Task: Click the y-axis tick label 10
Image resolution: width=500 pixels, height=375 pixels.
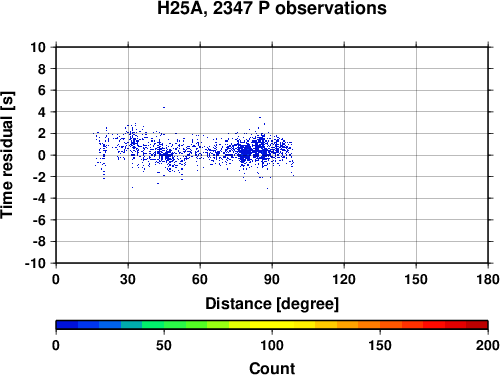Action: click(x=38, y=47)
